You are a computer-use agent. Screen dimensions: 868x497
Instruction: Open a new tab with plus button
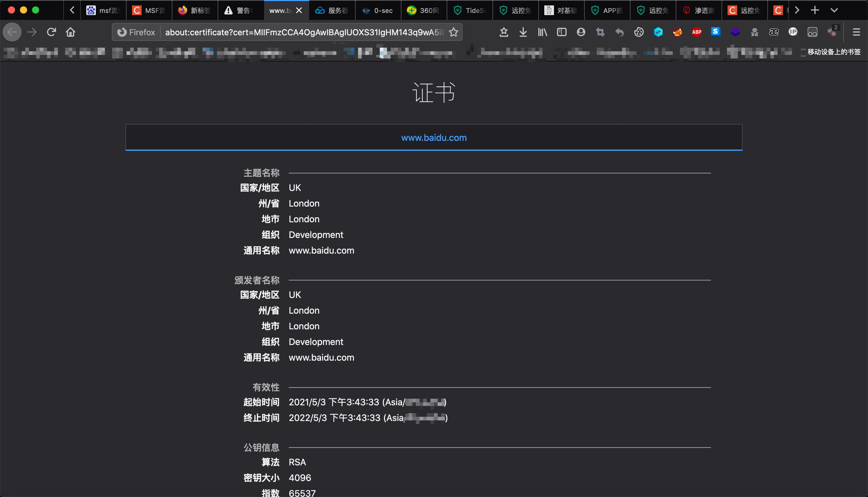(x=815, y=10)
